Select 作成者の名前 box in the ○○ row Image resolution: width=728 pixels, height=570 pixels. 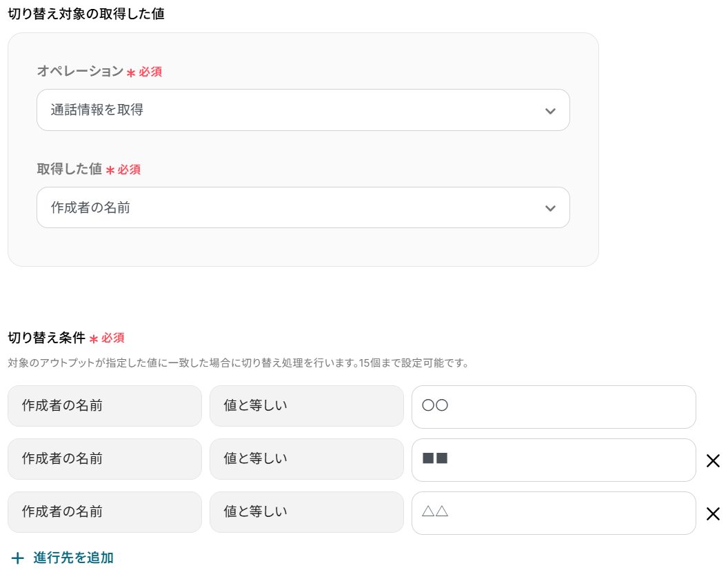pos(104,406)
